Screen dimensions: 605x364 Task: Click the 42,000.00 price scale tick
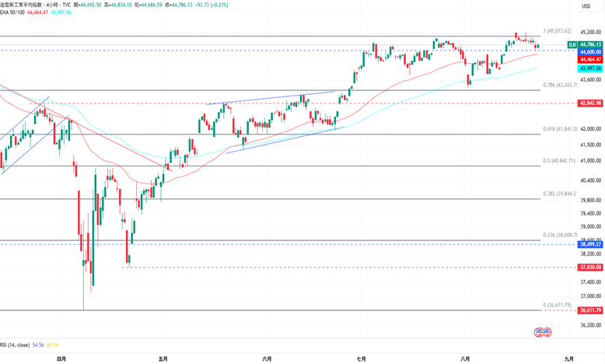pyautogui.click(x=591, y=129)
